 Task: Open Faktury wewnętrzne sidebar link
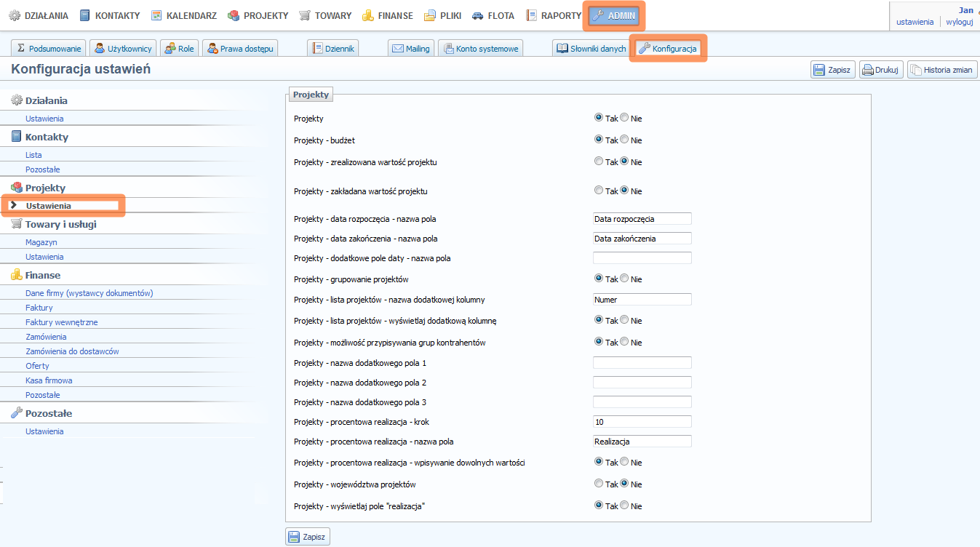click(x=61, y=322)
